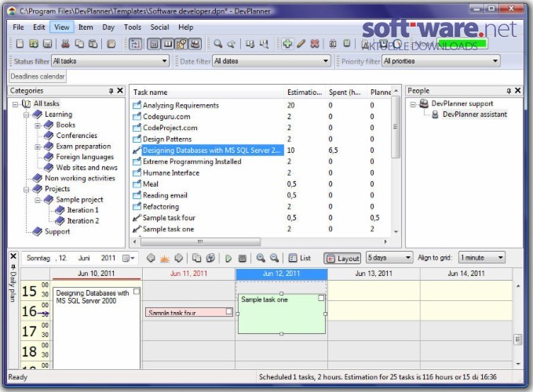Zoom out the daily plan timeline
The image size is (533, 392).
274,258
